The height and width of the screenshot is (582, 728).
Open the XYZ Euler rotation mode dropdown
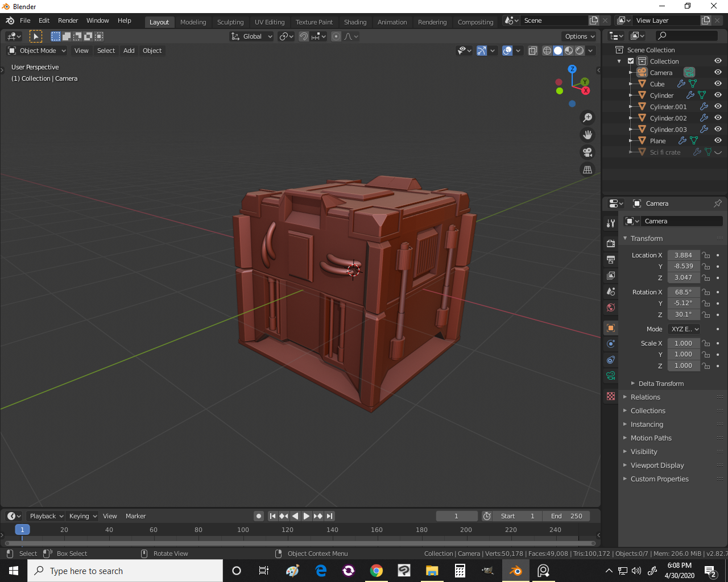(x=684, y=329)
